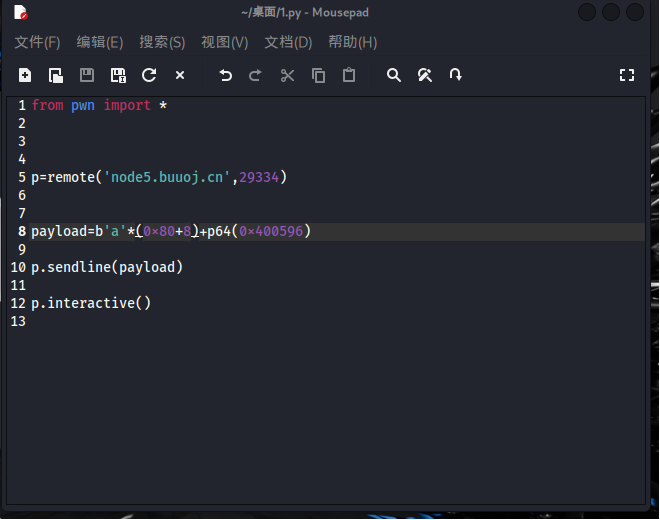Click the Save As toolbar icon

coord(118,75)
